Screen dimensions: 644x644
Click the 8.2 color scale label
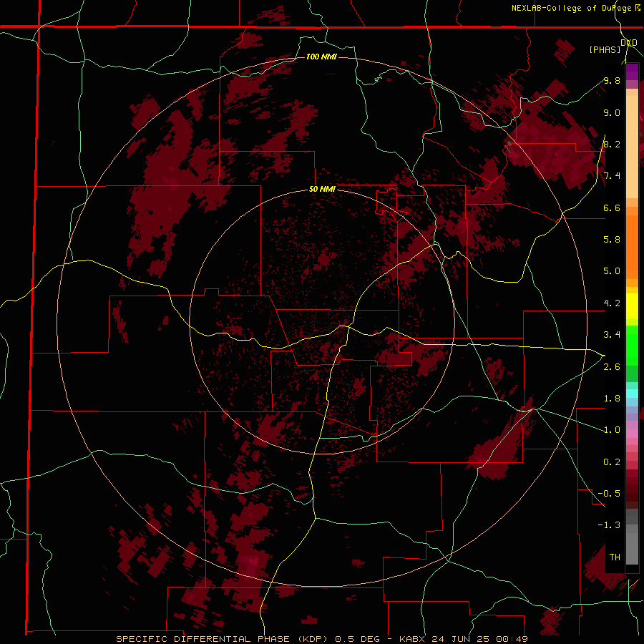click(612, 144)
